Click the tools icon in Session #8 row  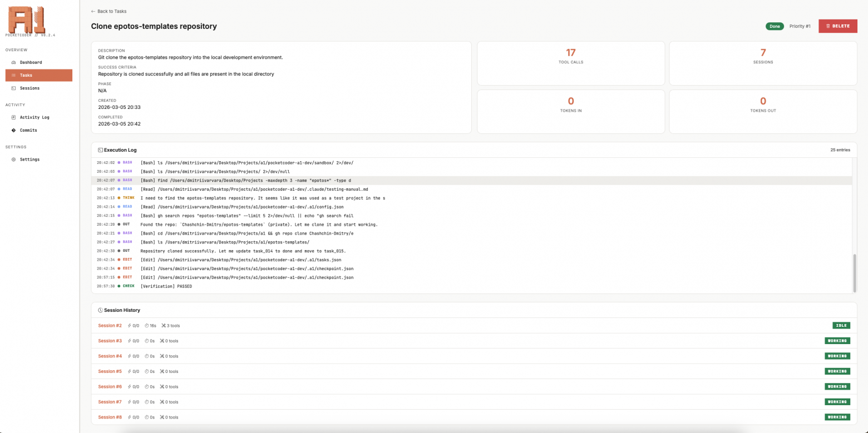[162, 417]
